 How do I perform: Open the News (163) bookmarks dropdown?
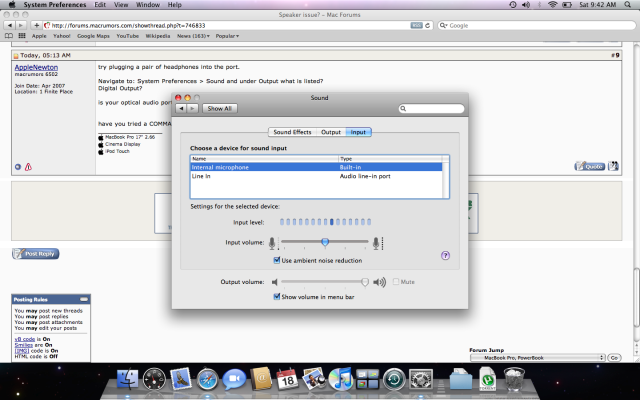(193, 36)
